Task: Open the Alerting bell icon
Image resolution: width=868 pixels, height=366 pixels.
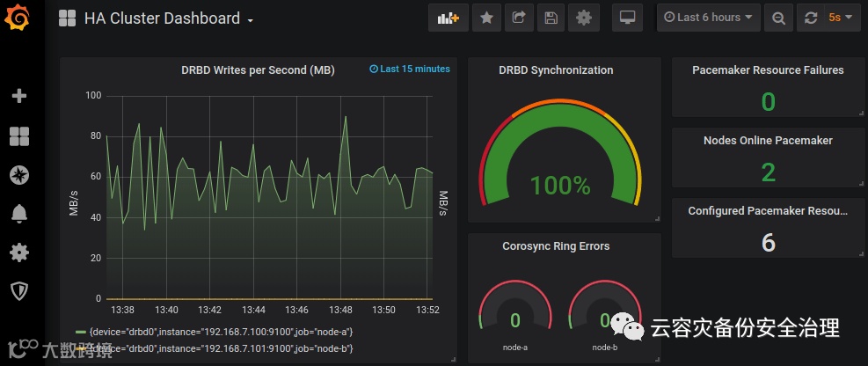Action: point(19,213)
